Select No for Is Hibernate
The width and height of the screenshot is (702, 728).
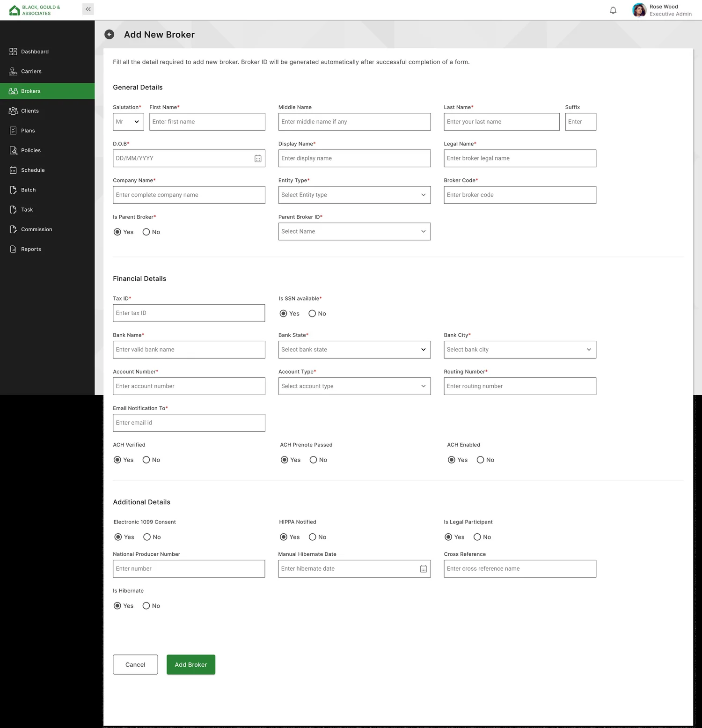(146, 606)
